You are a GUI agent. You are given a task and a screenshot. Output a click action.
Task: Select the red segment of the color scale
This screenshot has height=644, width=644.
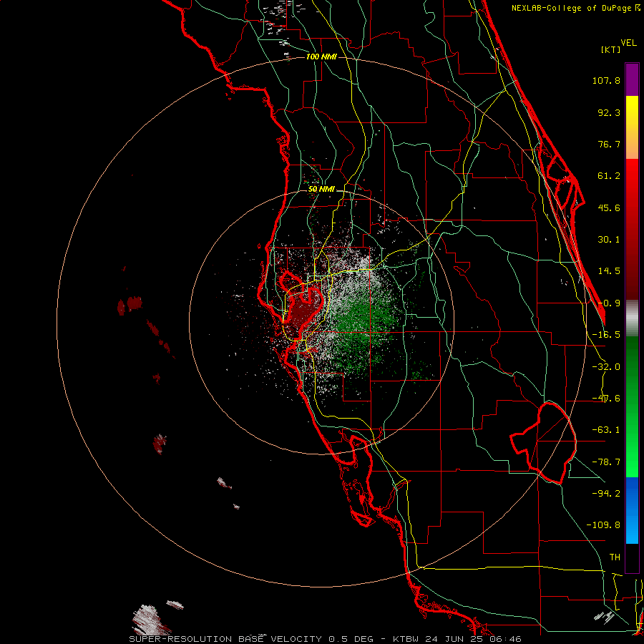632,229
